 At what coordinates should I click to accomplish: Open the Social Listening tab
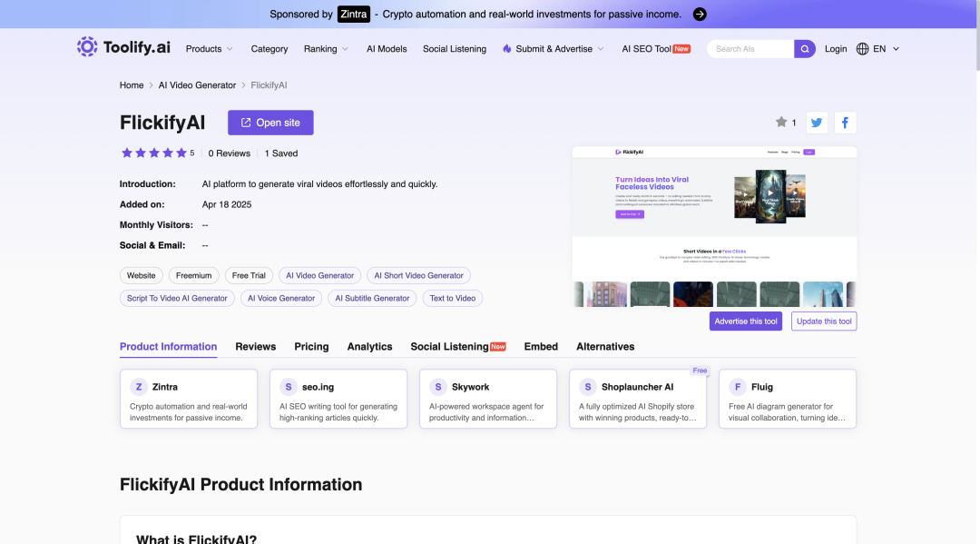(x=457, y=346)
